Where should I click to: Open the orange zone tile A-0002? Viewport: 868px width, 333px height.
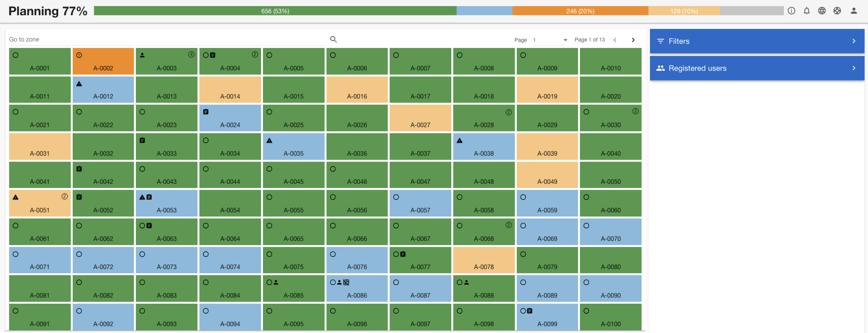[103, 64]
